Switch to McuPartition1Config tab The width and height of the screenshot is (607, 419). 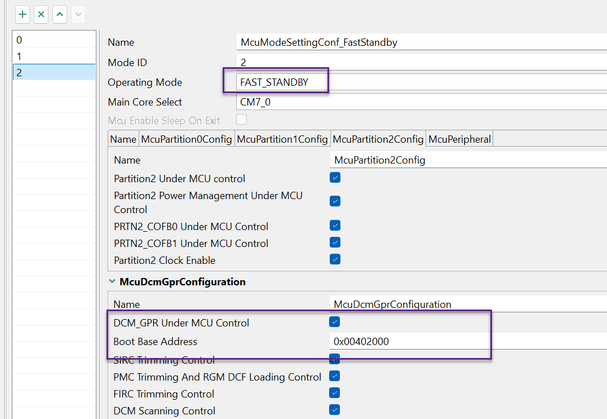point(282,139)
